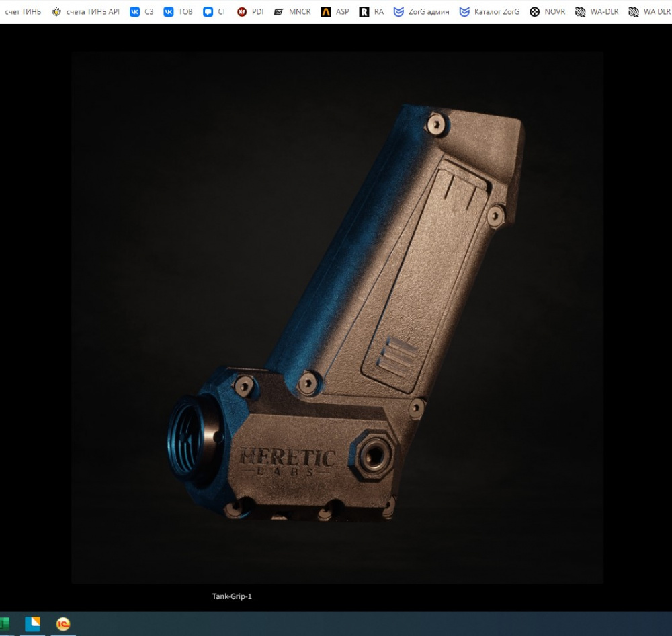Open the RA bookmark
Image resolution: width=672 pixels, height=636 pixels.
[372, 11]
